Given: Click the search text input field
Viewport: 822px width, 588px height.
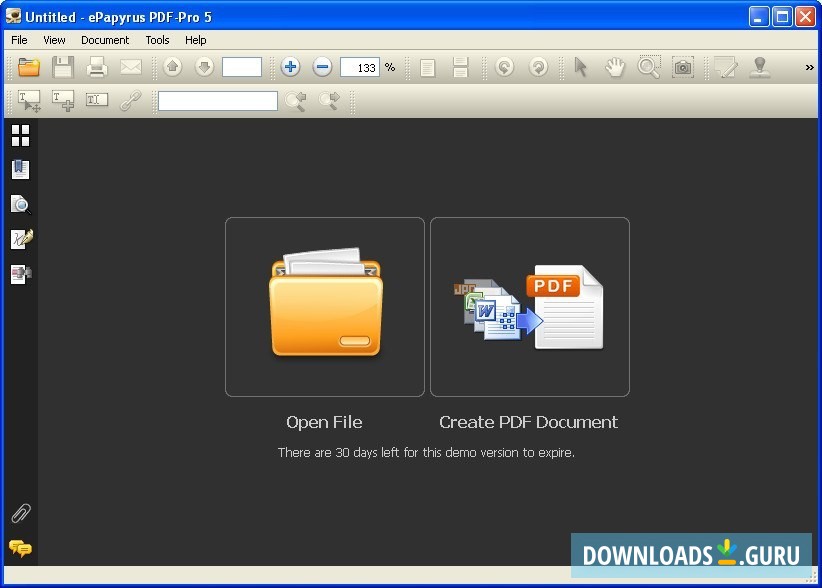Looking at the screenshot, I should coord(218,101).
